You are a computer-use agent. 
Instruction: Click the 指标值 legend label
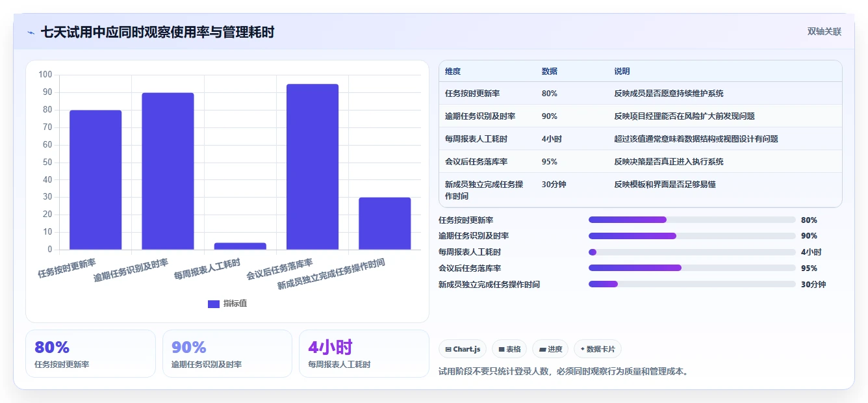(235, 304)
